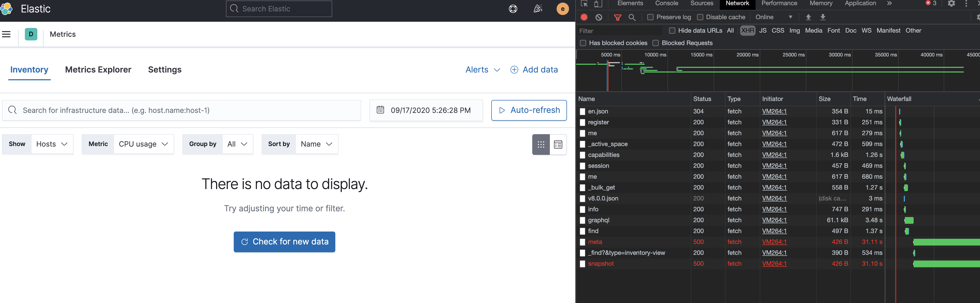The image size is (980, 303).
Task: Open the Metric CPU usage dropdown
Action: 143,144
